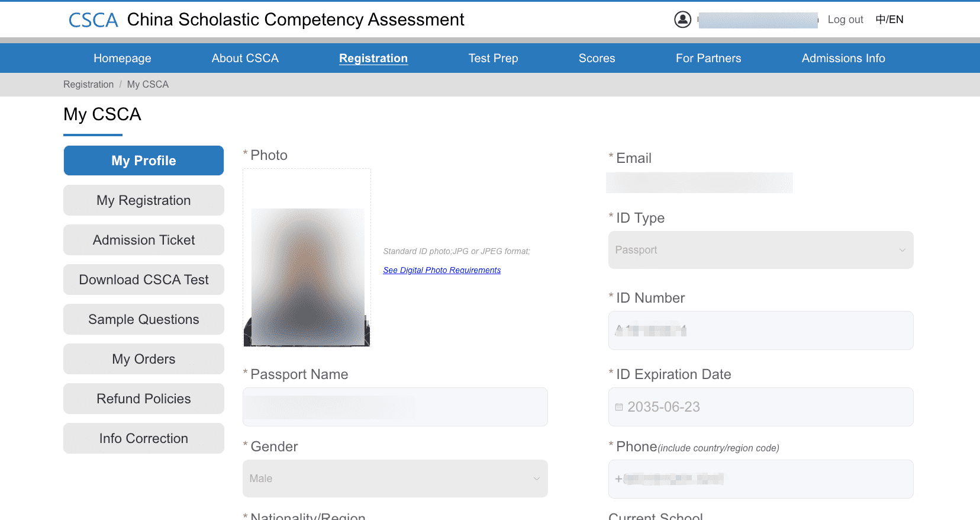Screen dimensions: 980x520
Task: Open the Test Prep section
Action: click(x=494, y=58)
